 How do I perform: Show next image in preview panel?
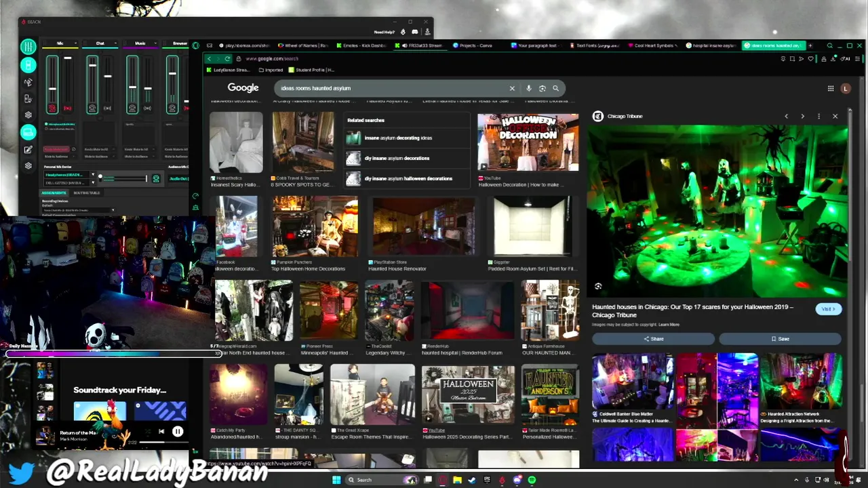[x=802, y=117]
